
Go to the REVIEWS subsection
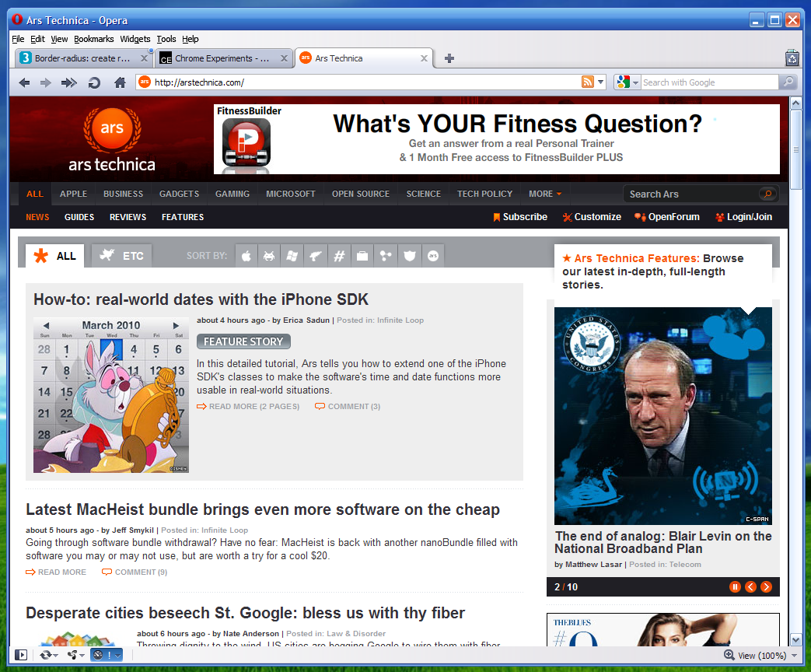pos(128,217)
